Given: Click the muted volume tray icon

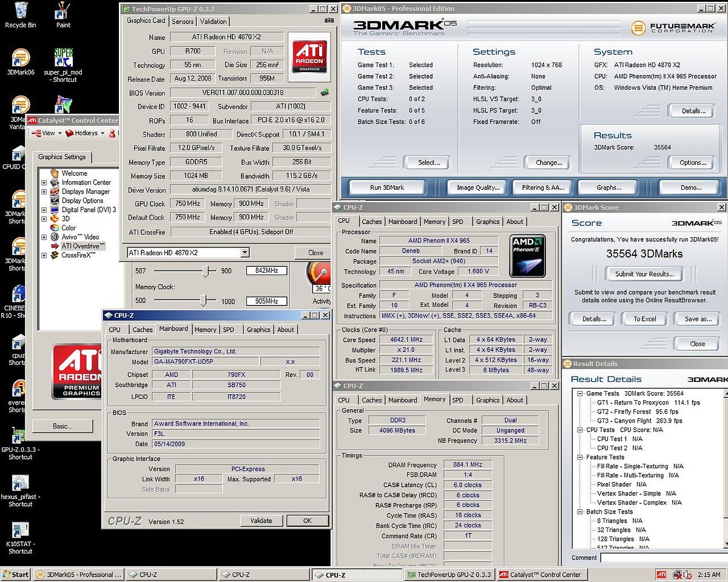Looking at the screenshot, I should point(687,575).
